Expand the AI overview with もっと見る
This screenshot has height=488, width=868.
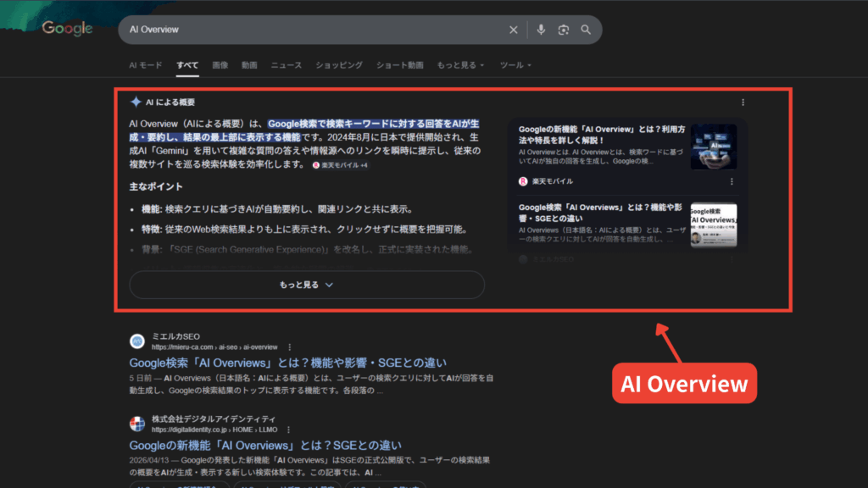pos(307,285)
